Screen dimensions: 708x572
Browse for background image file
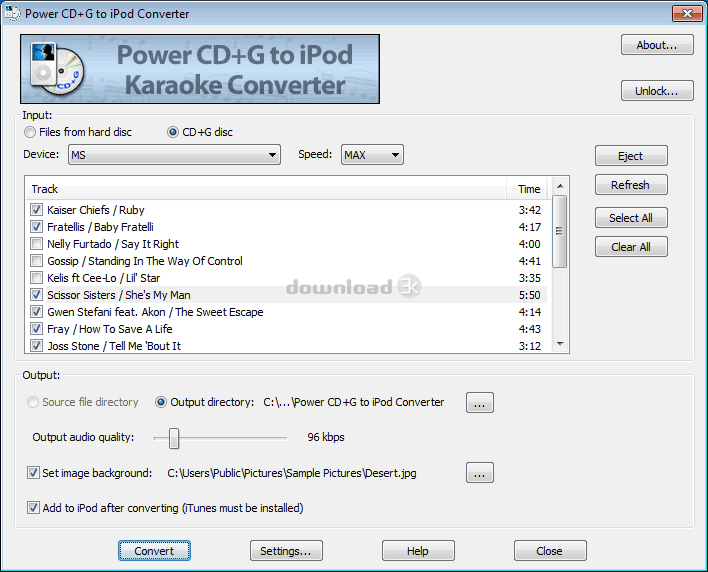[480, 473]
